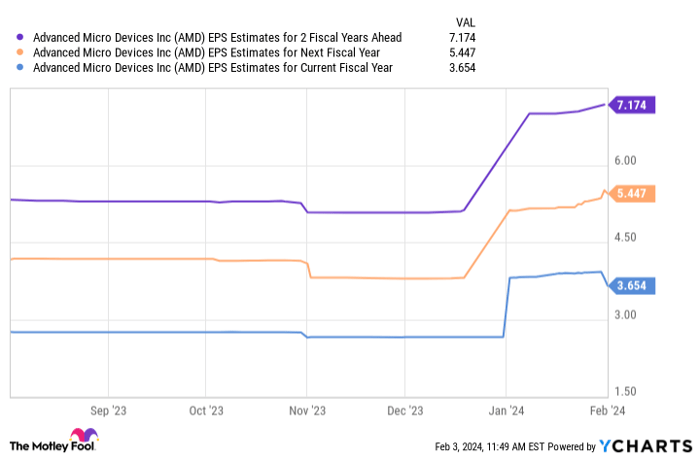
Task: Select the 5.447 orange value flag
Action: point(634,194)
